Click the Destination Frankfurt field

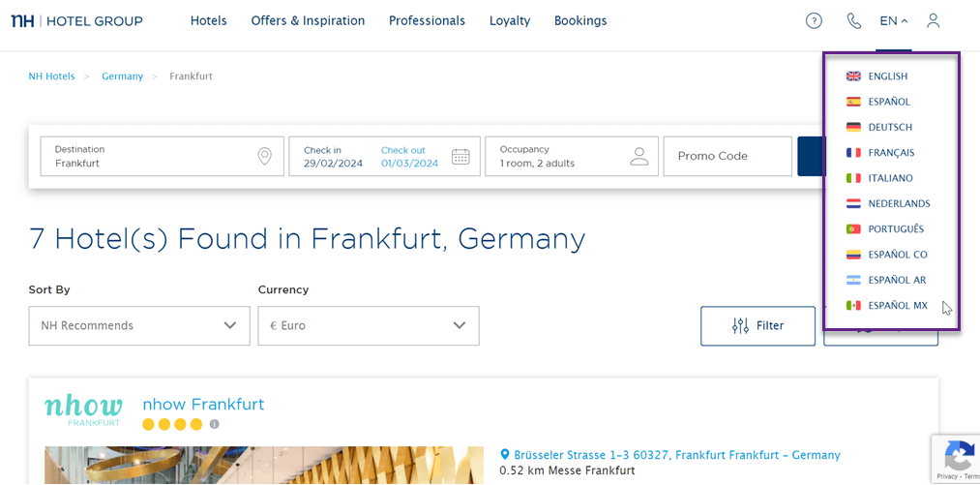click(x=163, y=157)
